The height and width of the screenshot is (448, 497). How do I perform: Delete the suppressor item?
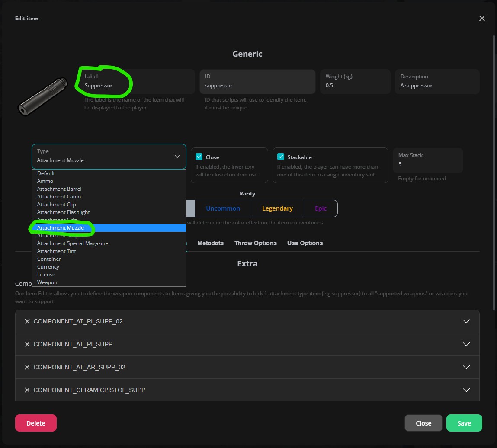35,423
